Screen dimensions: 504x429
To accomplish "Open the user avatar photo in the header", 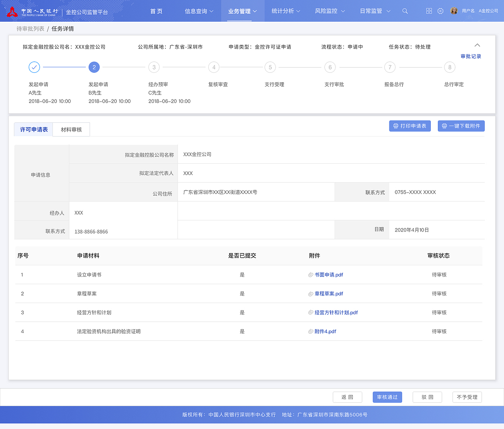I will [x=454, y=11].
